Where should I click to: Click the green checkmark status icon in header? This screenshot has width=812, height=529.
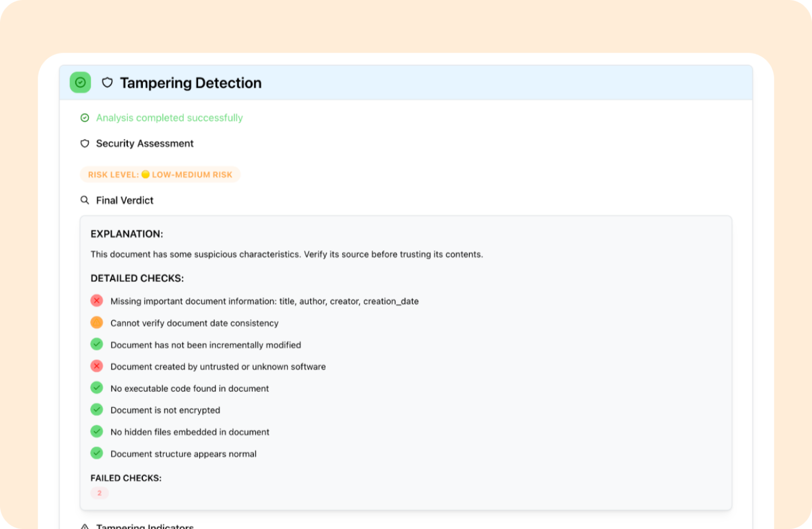[x=80, y=83]
